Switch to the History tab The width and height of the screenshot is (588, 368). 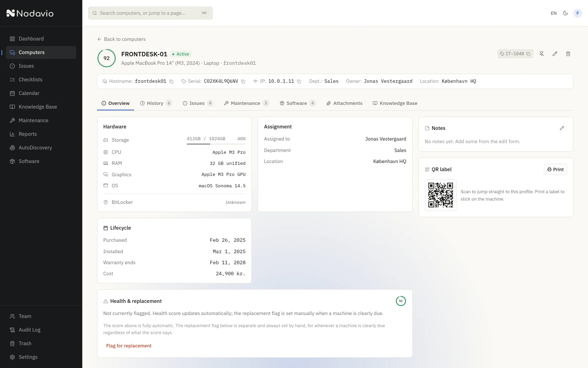pyautogui.click(x=156, y=103)
